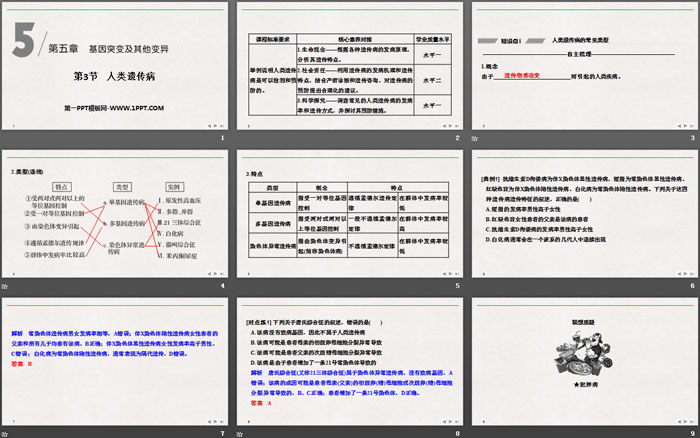
Task: Click the 多基因遗传病 row header in slide 5's table
Action: click(x=273, y=224)
